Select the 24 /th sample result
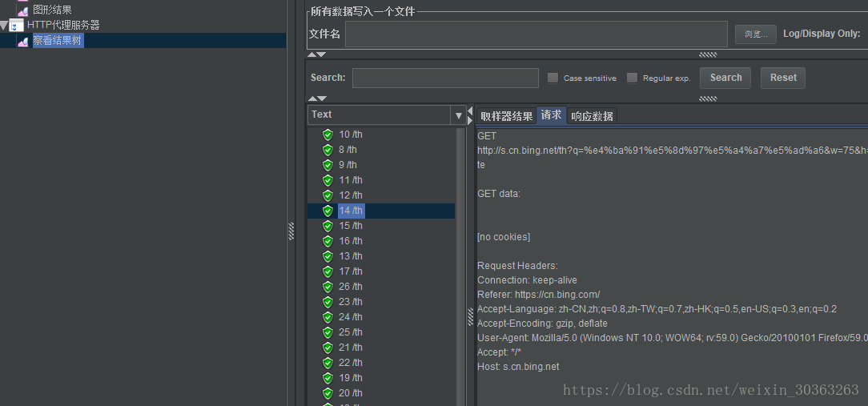 tap(351, 317)
